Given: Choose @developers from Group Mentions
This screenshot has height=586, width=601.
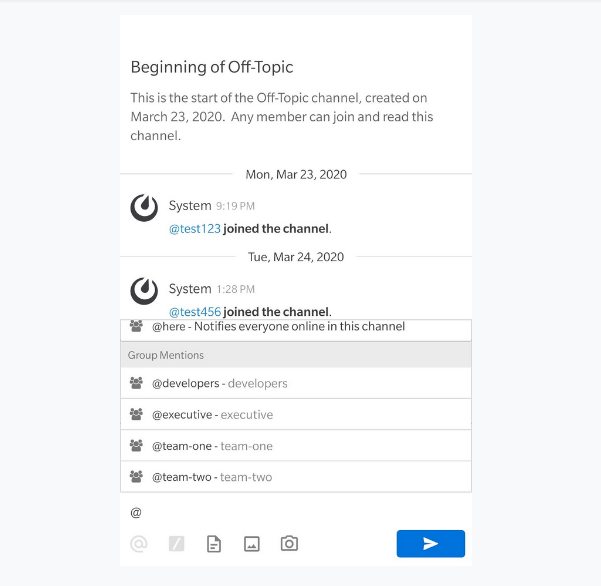Looking at the screenshot, I should 296,383.
